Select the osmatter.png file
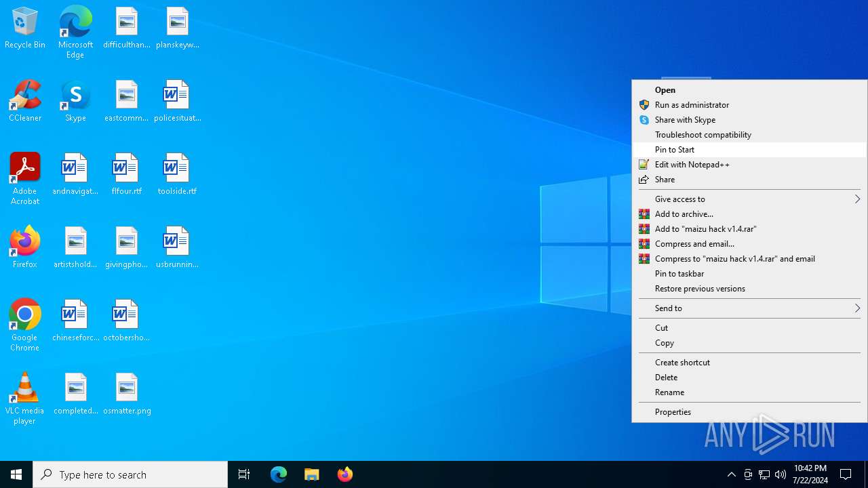This screenshot has width=868, height=488. click(x=127, y=394)
